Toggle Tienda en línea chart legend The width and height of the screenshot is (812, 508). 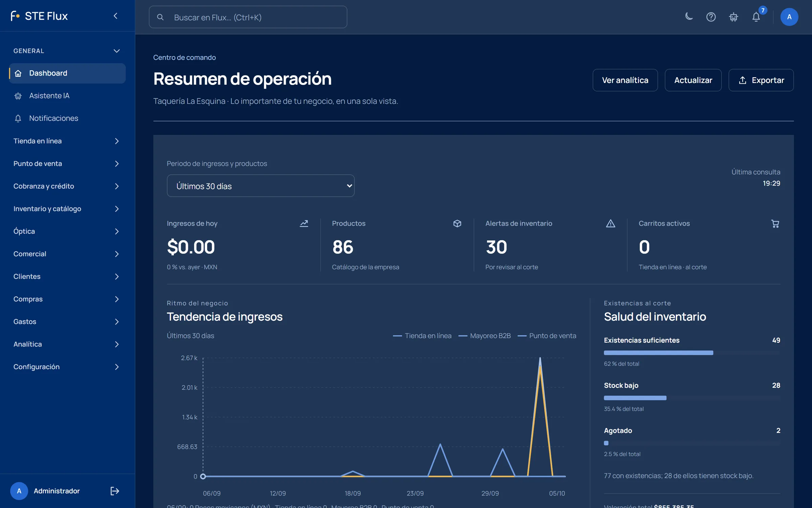(422, 336)
